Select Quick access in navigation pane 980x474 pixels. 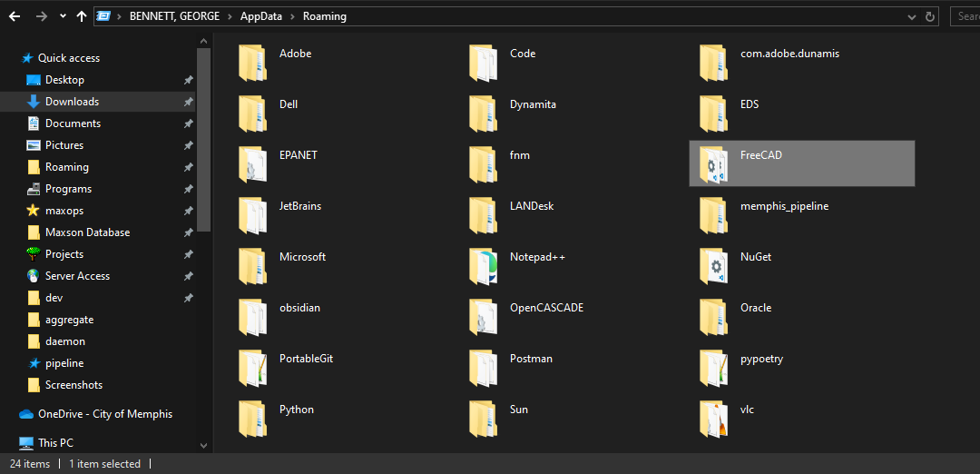click(68, 58)
